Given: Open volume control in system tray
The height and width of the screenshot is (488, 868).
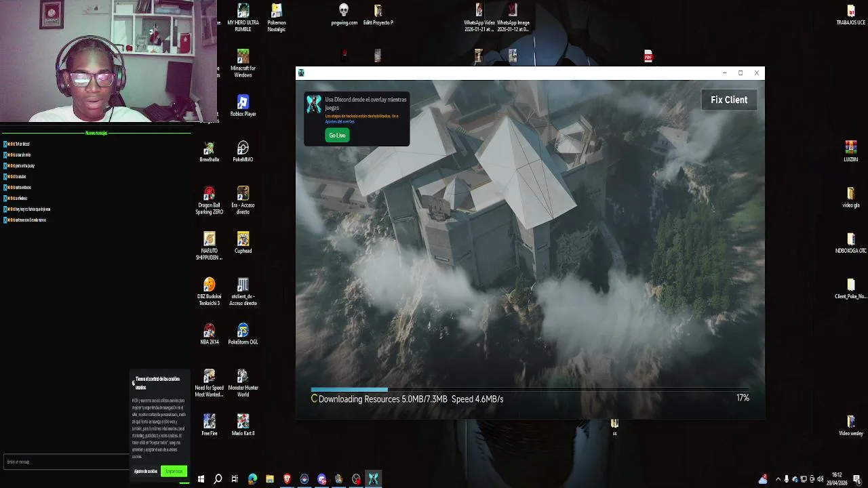Looking at the screenshot, I should 821,479.
